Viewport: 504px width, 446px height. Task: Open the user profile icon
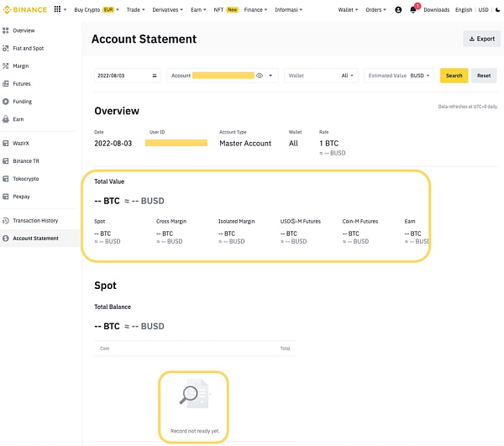(397, 10)
